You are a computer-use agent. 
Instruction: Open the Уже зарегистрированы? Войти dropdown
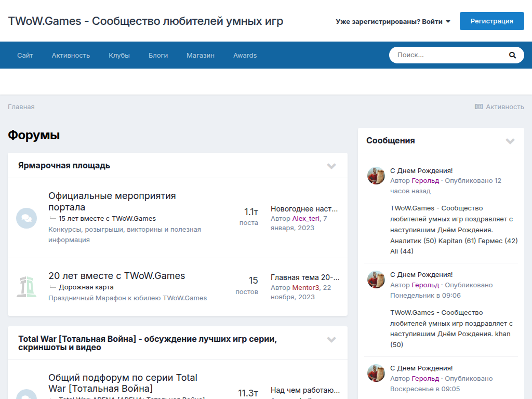click(393, 21)
